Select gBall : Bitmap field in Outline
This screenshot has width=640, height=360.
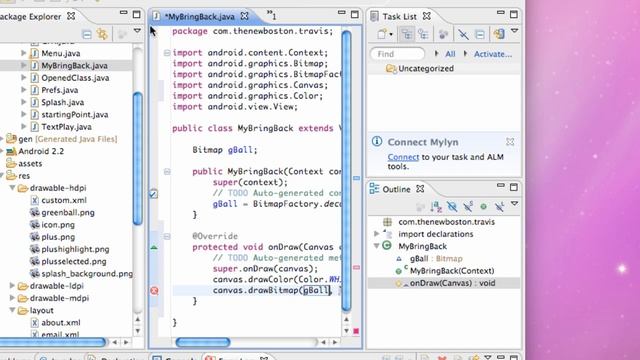coord(436,259)
